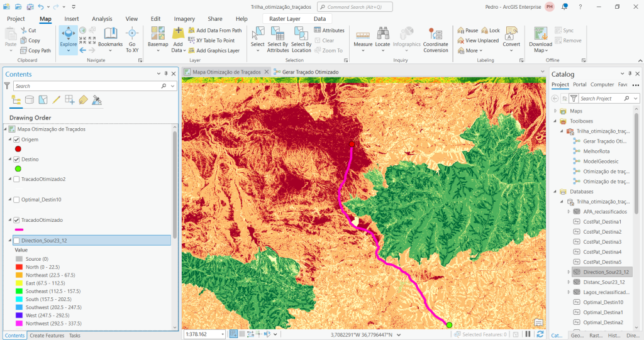This screenshot has width=644, height=340.
Task: Collapse the Toolboxes tree node
Action: click(x=555, y=121)
